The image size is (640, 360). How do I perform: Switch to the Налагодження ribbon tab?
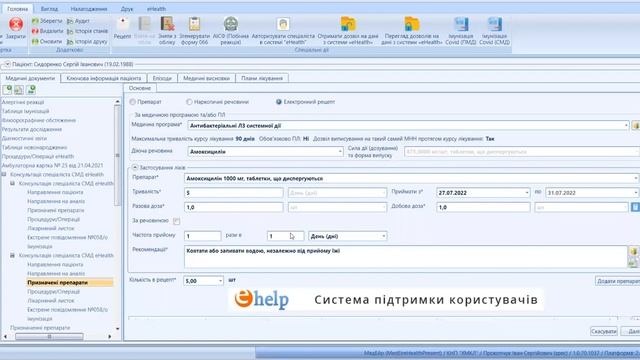point(89,9)
